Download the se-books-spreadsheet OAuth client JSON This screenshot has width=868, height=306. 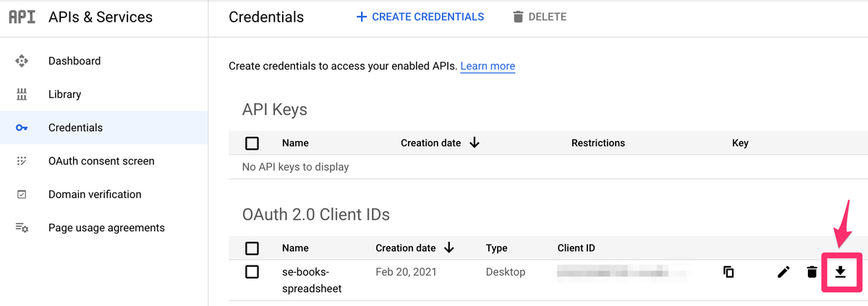click(841, 272)
